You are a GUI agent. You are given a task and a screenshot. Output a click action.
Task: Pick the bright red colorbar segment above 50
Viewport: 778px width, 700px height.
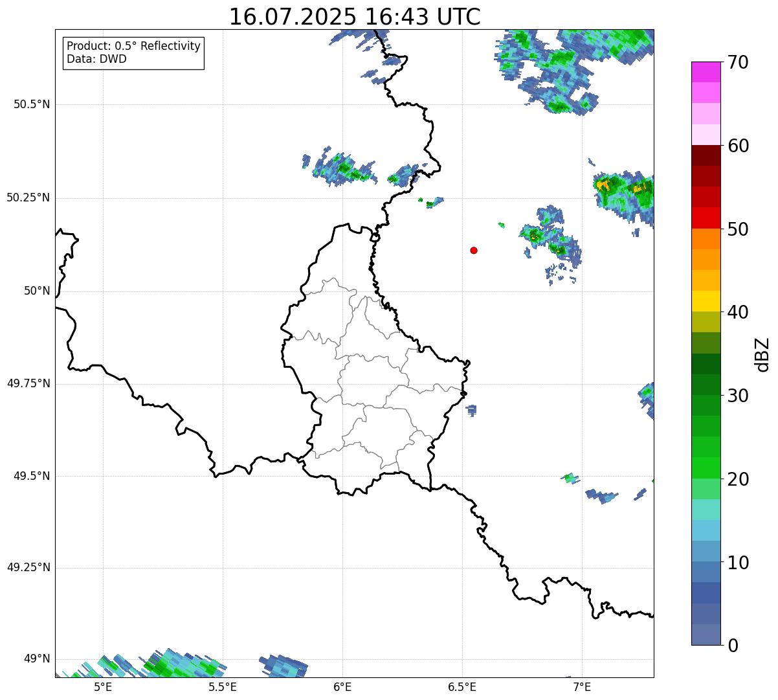[x=706, y=218]
